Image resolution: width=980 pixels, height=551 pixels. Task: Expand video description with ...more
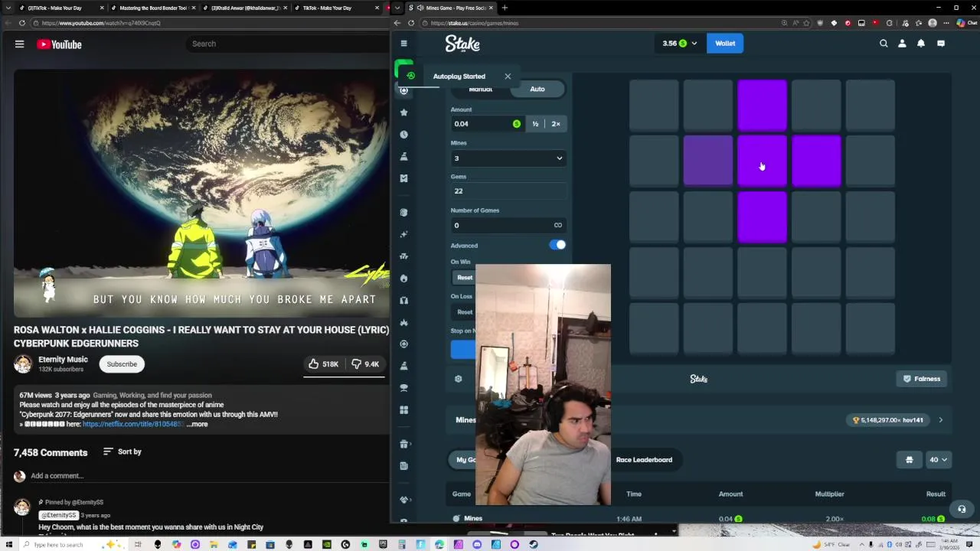pyautogui.click(x=198, y=424)
